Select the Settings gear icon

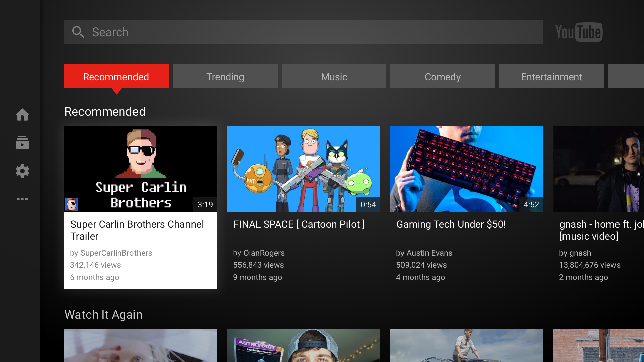(x=22, y=171)
